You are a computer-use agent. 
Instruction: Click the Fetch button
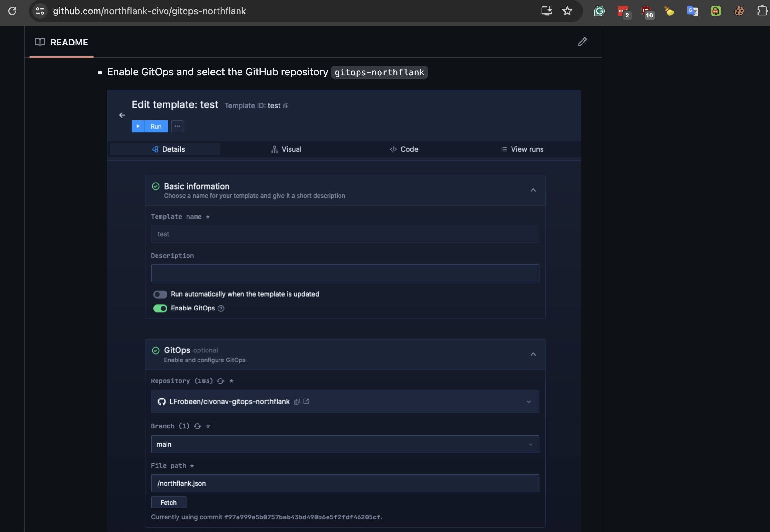click(168, 502)
